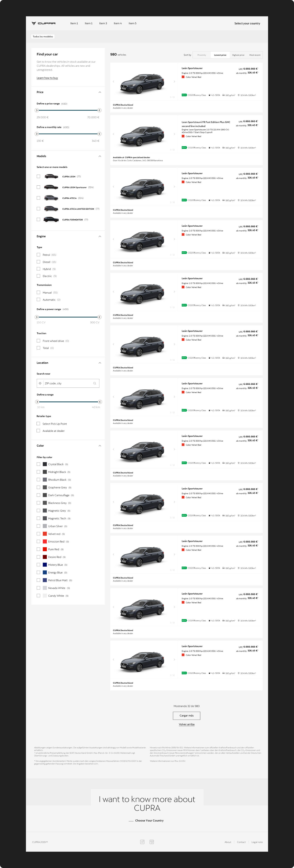Click the Velvet red color swatch
The height and width of the screenshot is (868, 294).
[45, 534]
